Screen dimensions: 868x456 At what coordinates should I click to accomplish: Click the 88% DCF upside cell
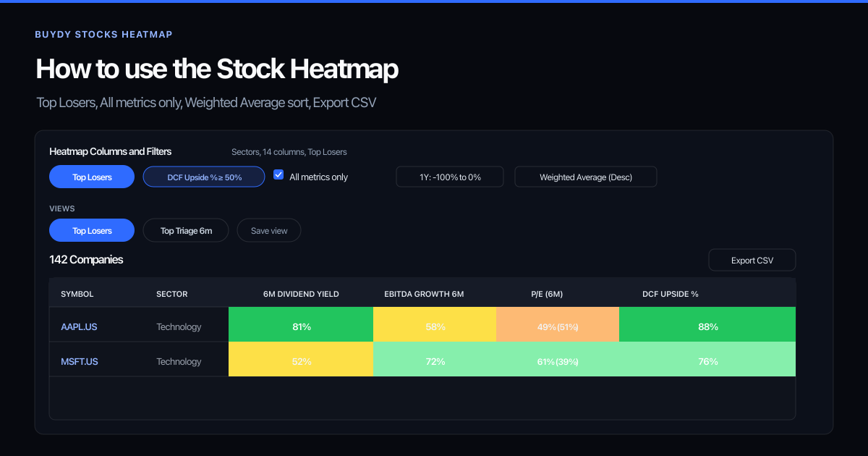coord(707,324)
